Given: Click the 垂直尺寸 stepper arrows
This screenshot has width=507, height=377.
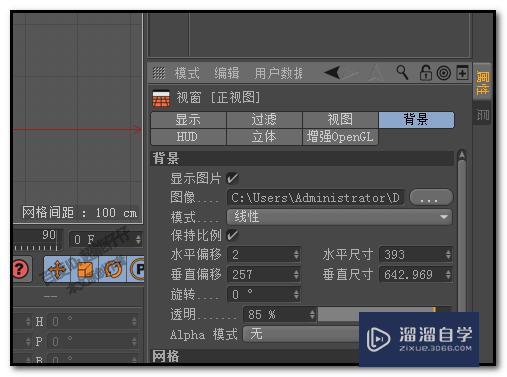Looking at the screenshot, I should coord(448,275).
